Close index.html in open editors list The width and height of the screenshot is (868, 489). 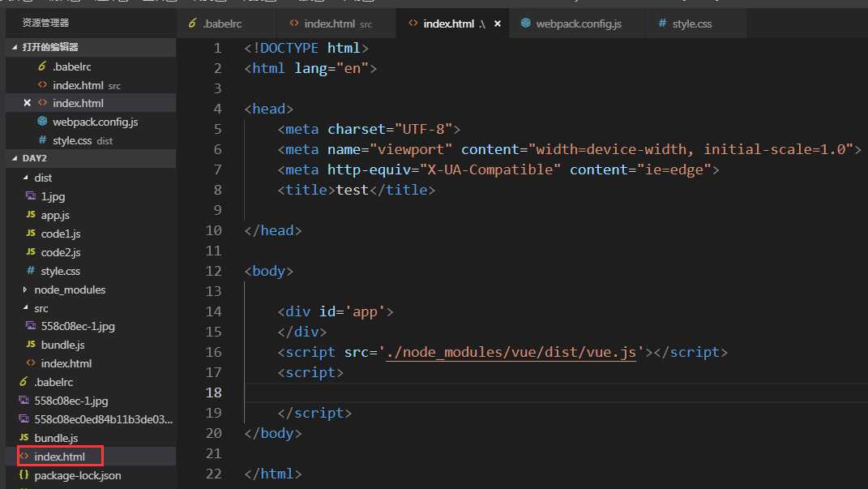(x=27, y=103)
